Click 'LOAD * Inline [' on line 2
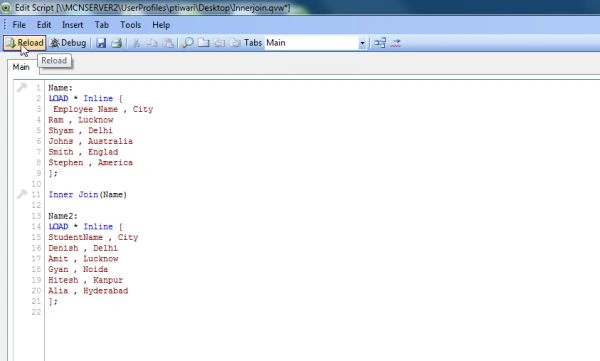The height and width of the screenshot is (361, 600). click(x=86, y=98)
